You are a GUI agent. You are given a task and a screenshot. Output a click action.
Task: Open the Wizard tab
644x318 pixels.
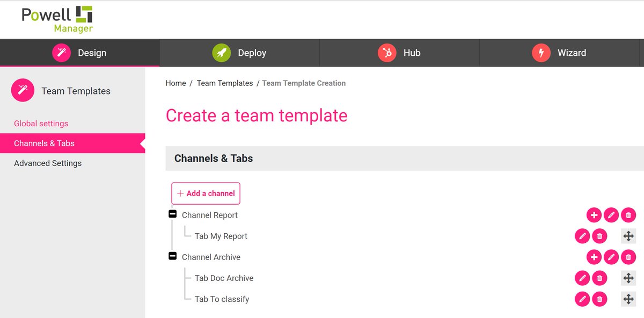(x=559, y=53)
